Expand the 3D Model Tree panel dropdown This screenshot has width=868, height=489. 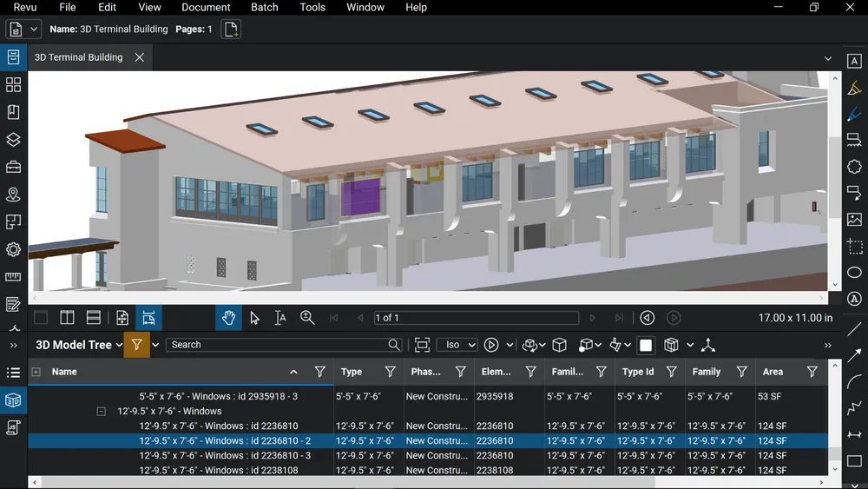coord(119,345)
